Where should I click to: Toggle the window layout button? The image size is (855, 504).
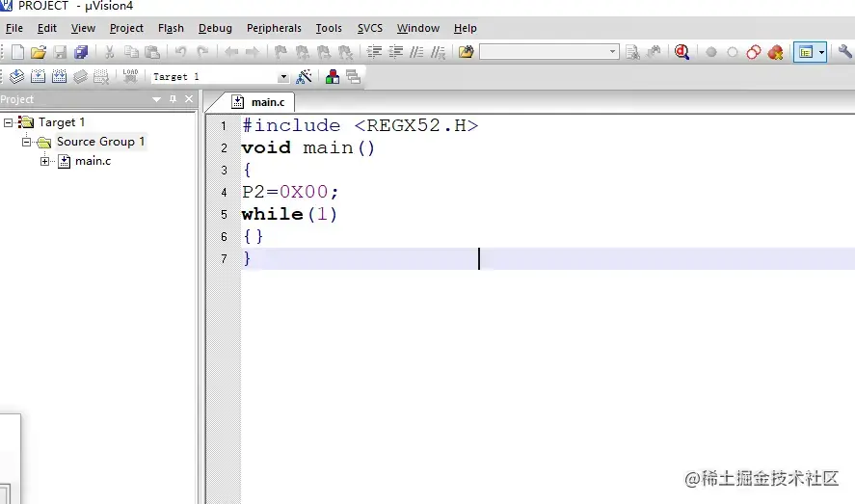[806, 52]
